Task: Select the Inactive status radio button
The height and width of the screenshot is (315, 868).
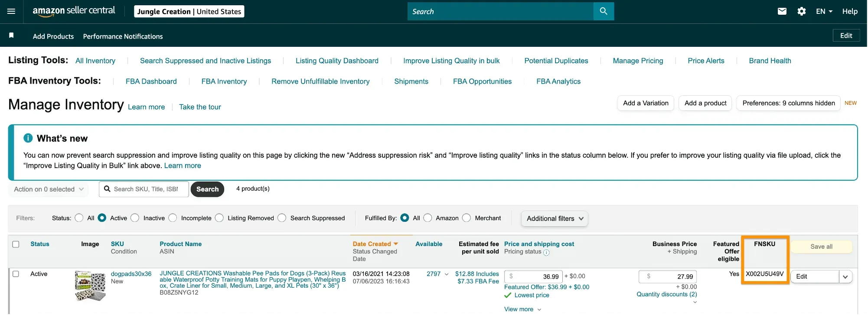Action: click(135, 218)
